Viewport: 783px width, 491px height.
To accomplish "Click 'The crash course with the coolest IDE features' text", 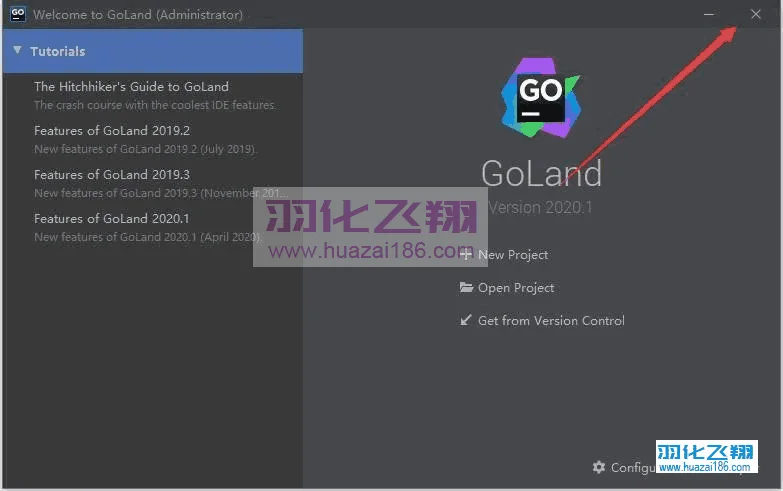I will coord(154,105).
